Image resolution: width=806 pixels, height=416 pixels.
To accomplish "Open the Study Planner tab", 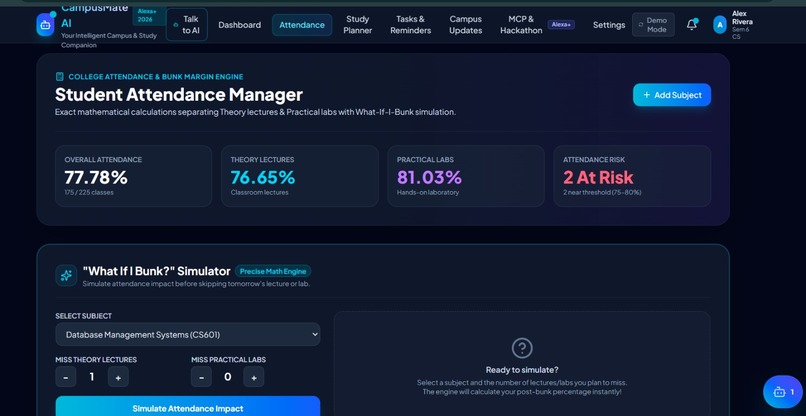I will tap(358, 25).
